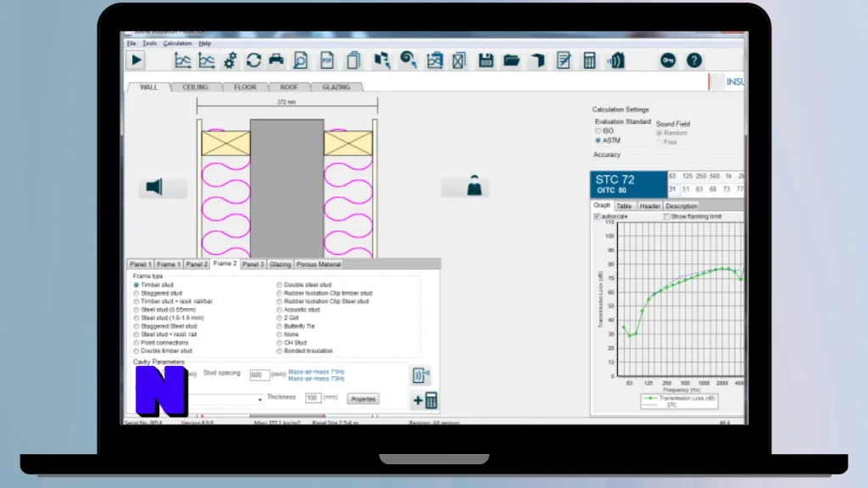Select None frame type
Viewport: 868px width, 488px height.
point(280,335)
